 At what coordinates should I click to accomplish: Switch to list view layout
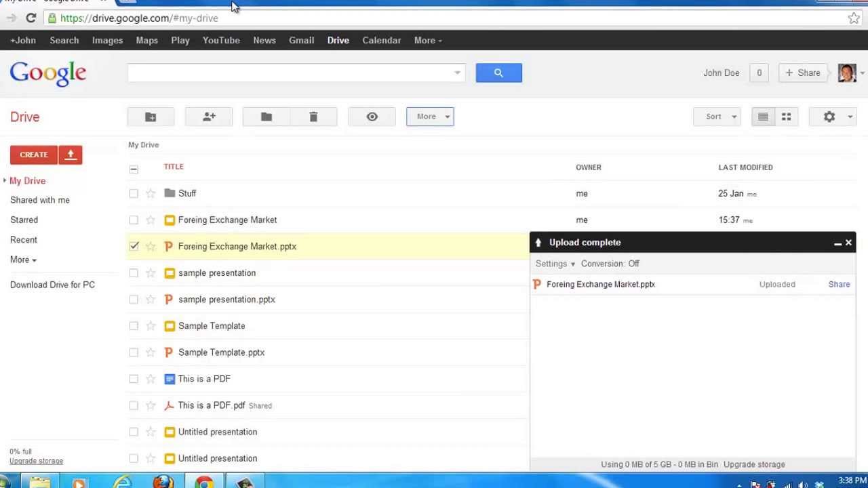pyautogui.click(x=763, y=117)
